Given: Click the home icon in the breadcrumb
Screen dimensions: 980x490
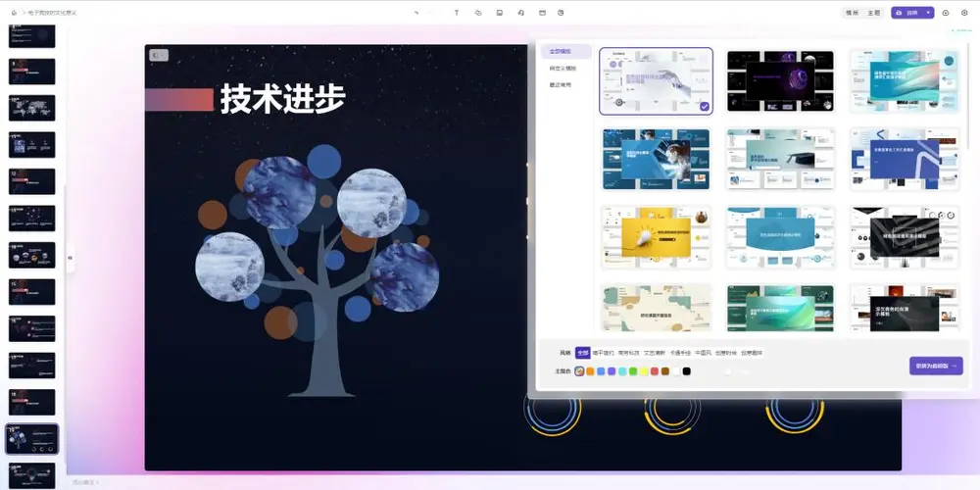Looking at the screenshot, I should (x=14, y=13).
